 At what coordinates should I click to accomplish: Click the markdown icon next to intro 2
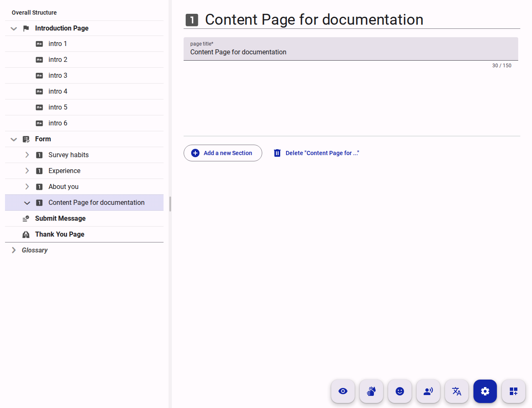pos(39,60)
